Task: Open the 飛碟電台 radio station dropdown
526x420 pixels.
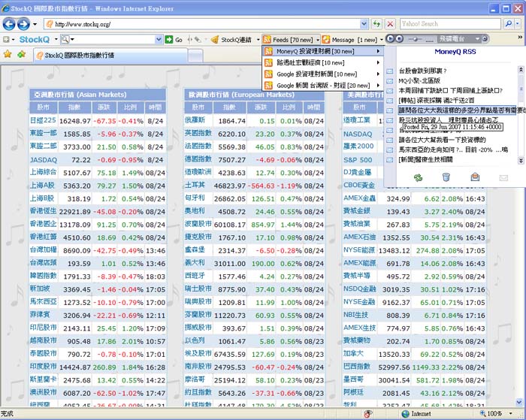Action: (x=460, y=39)
